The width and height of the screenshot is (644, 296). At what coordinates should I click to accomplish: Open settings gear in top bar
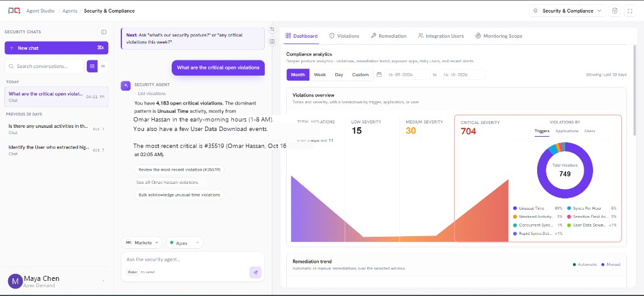(x=615, y=11)
